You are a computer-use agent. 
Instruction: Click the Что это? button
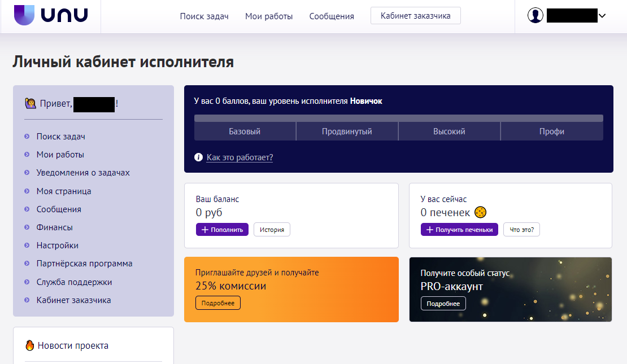point(521,230)
